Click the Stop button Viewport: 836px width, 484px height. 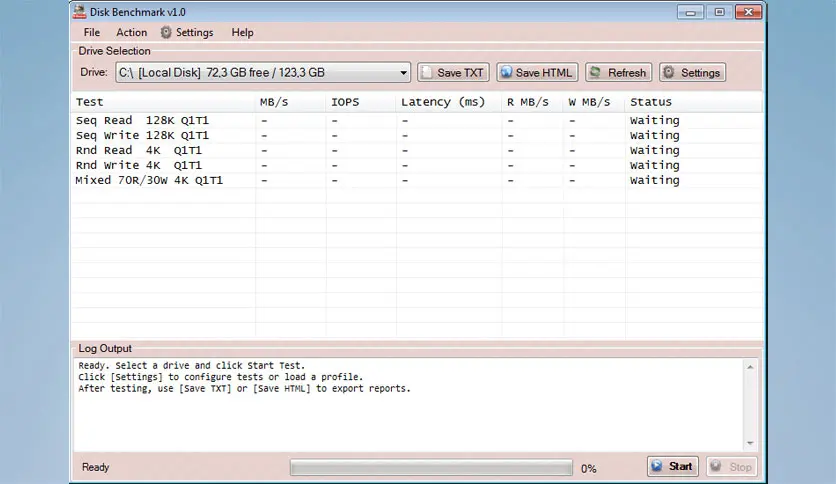point(732,466)
